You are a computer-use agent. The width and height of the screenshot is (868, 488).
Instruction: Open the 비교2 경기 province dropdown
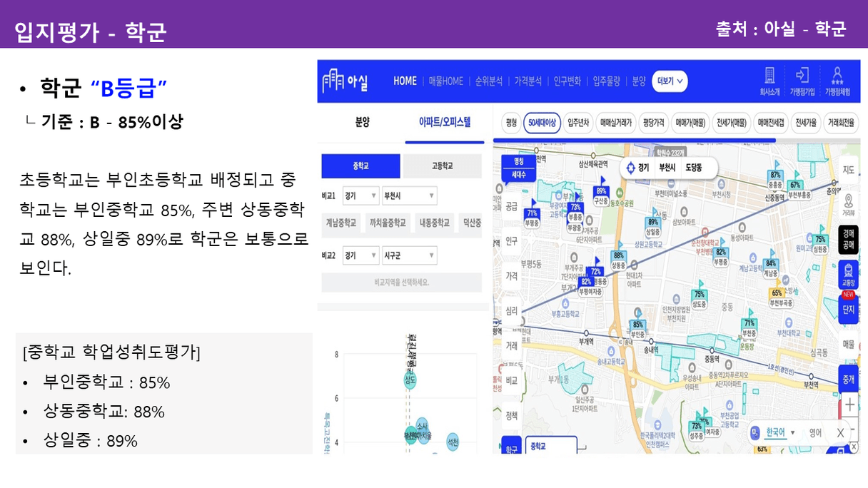tap(360, 255)
